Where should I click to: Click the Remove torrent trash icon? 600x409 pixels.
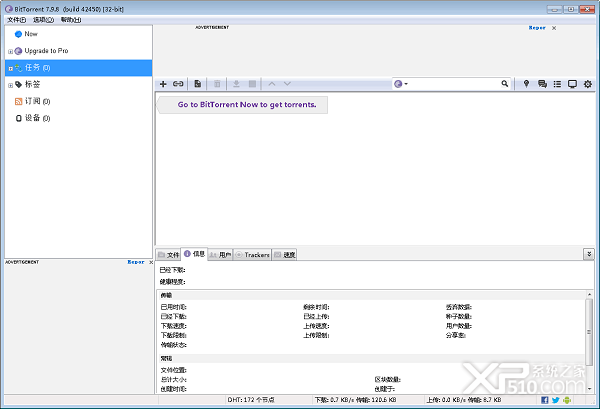point(217,84)
